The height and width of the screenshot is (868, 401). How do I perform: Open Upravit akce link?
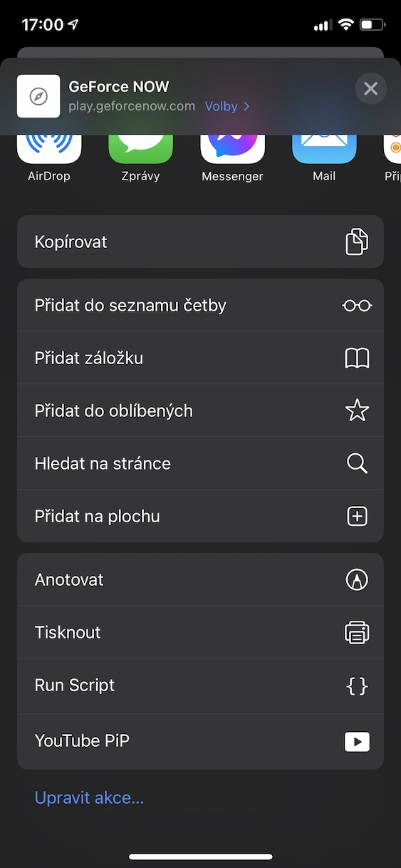tap(89, 797)
